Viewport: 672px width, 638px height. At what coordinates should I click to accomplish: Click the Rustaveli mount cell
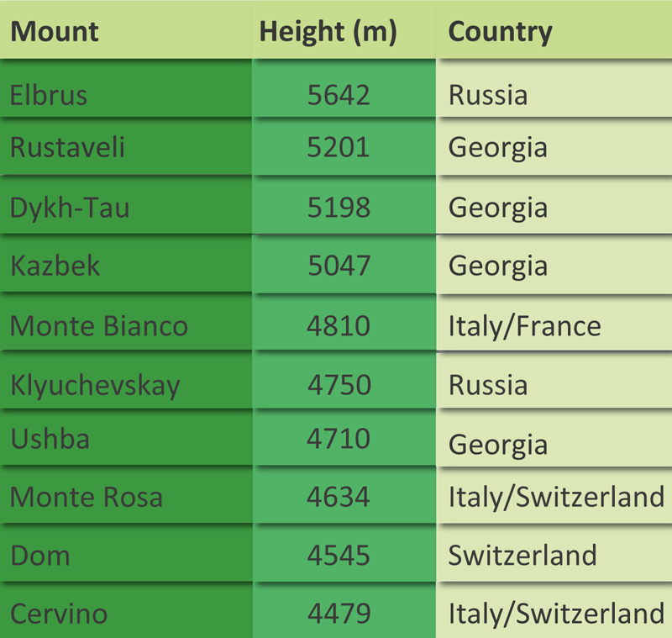(x=67, y=148)
